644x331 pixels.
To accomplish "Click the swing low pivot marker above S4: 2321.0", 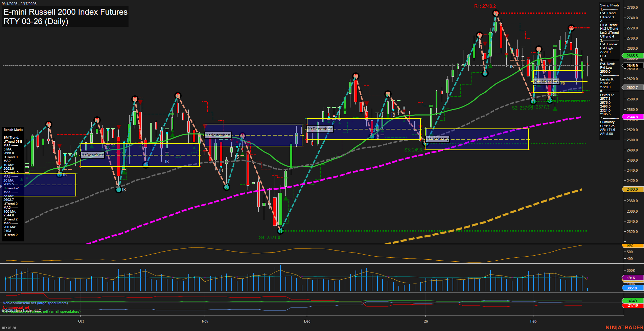I will [x=280, y=231].
